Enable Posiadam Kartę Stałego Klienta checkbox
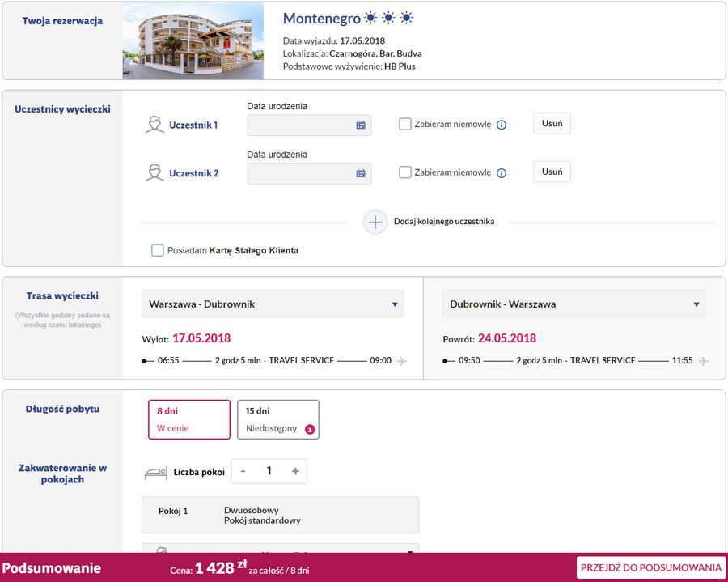 pos(158,250)
